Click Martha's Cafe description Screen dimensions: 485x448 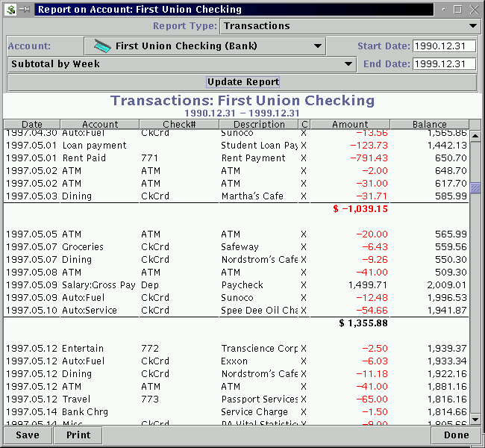[x=252, y=196]
